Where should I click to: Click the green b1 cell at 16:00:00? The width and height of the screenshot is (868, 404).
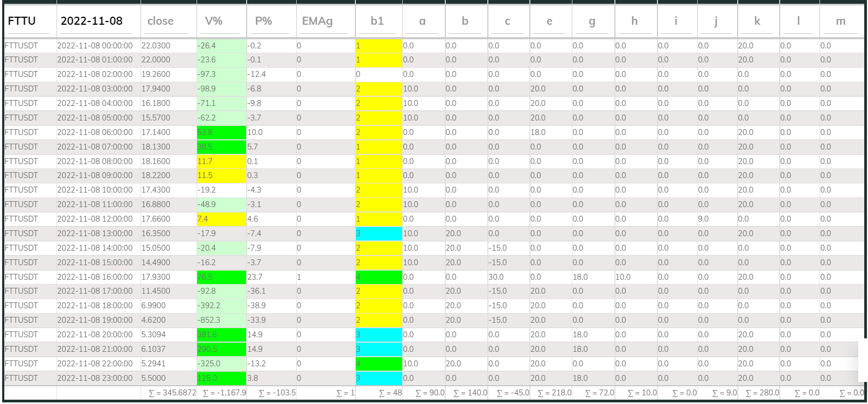click(x=379, y=277)
